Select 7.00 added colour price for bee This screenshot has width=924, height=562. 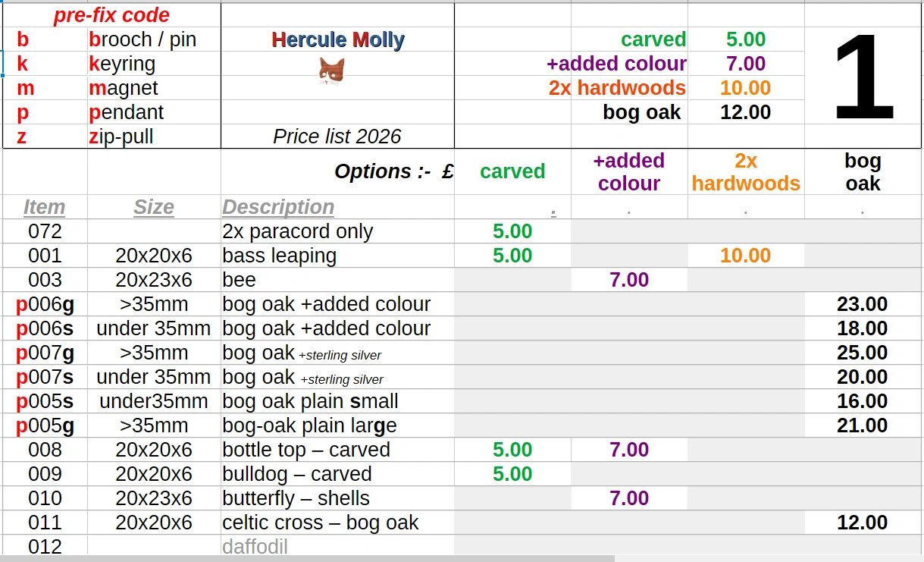[629, 280]
